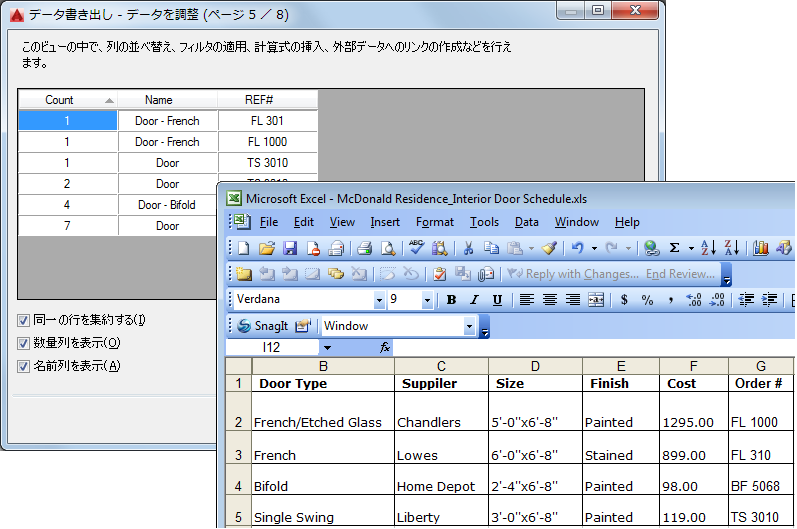
Task: Click the SnagIt capture icon
Action: (x=262, y=326)
